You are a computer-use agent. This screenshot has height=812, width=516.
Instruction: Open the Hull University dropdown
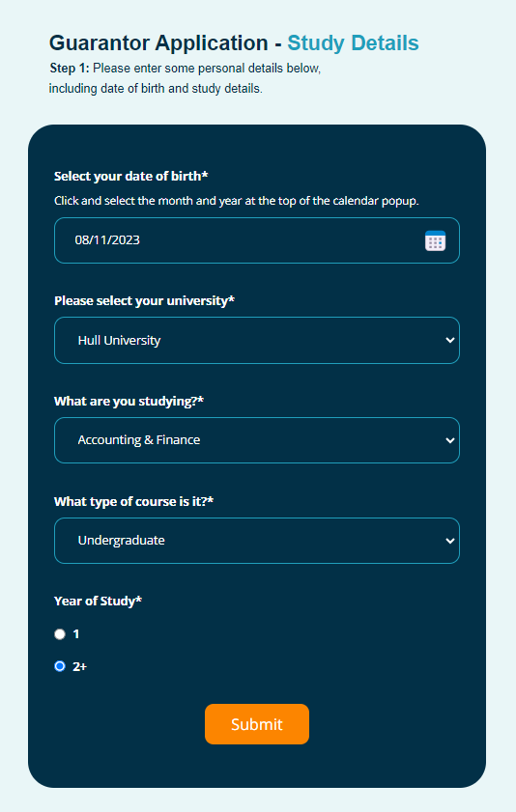256,340
